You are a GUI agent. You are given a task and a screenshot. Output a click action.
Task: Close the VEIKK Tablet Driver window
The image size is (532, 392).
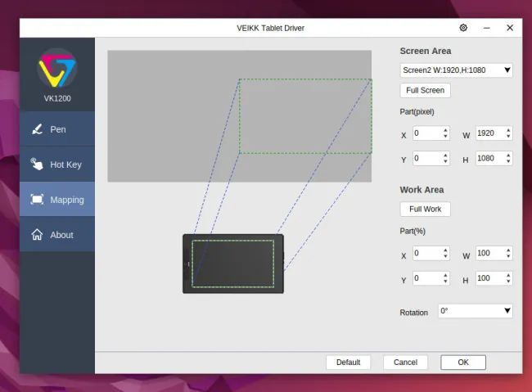510,28
